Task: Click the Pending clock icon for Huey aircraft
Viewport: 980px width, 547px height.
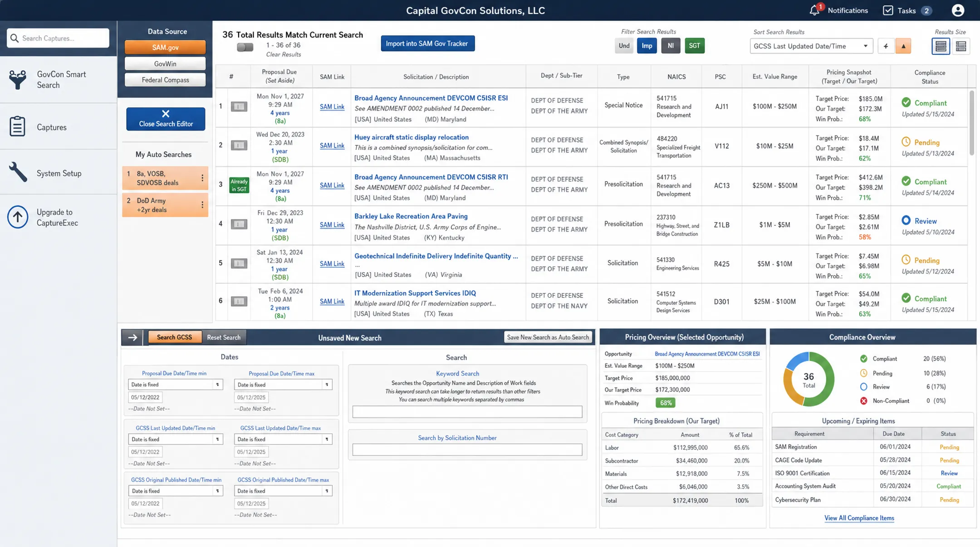Action: coord(906,142)
